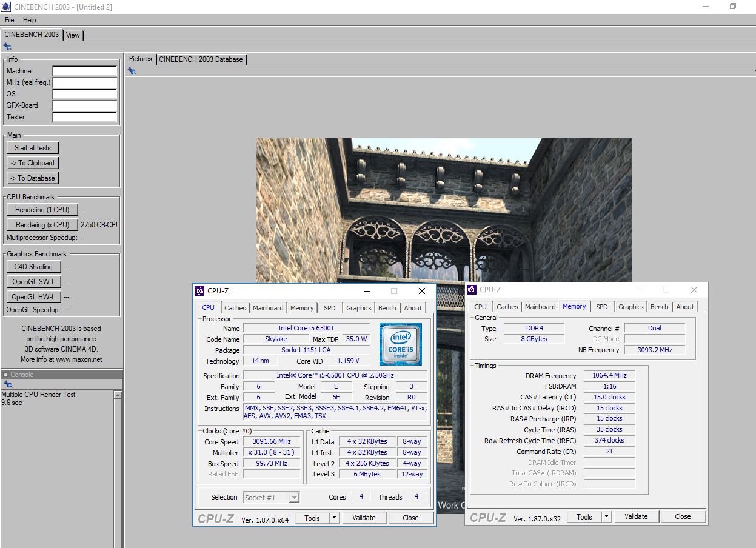
Task: Click the Intel Core i5 6500T name field
Action: pyautogui.click(x=306, y=328)
